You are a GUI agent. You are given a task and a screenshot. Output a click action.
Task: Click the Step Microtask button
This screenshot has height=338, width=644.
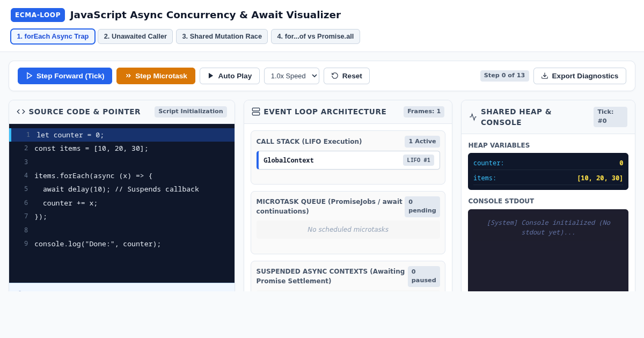pos(156,76)
